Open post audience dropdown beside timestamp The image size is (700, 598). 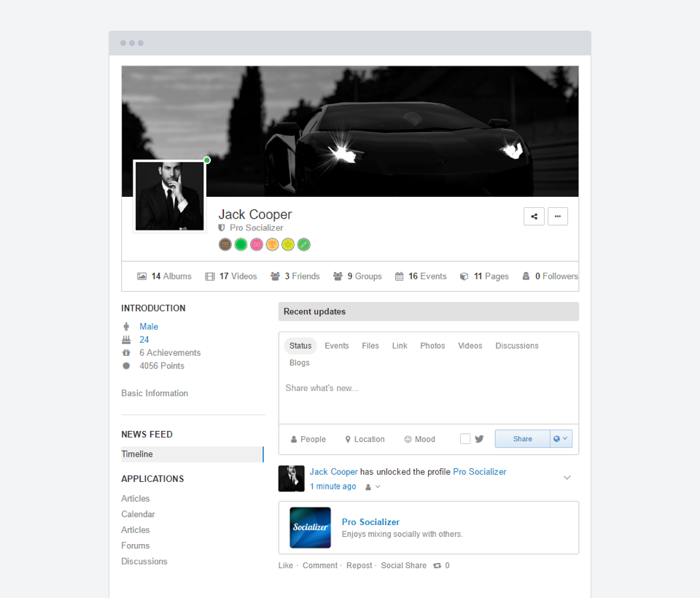(373, 487)
